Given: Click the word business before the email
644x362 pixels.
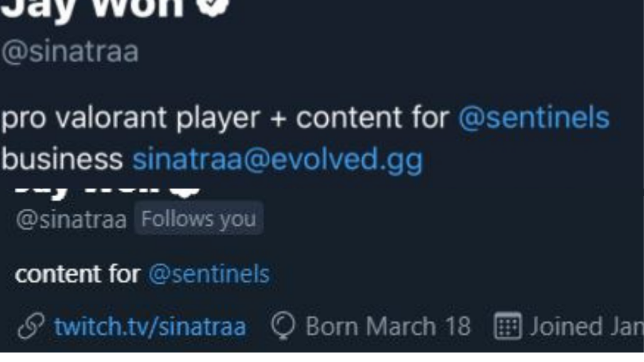Looking at the screenshot, I should tap(62, 159).
